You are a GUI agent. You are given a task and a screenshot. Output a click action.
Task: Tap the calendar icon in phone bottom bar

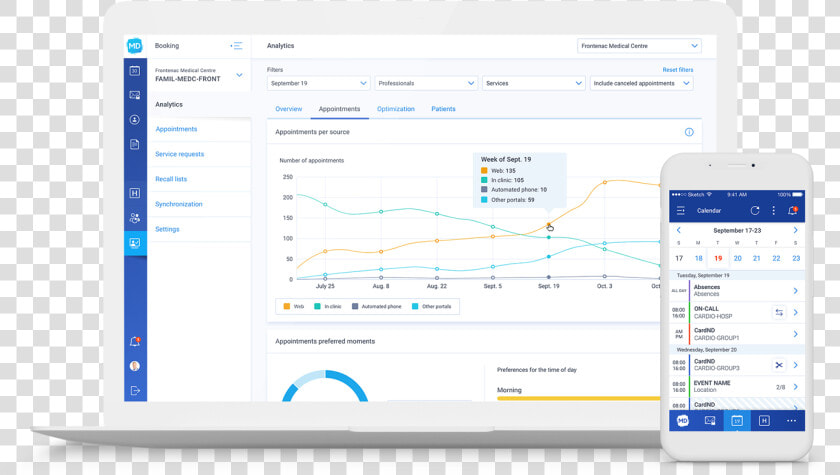[x=737, y=421]
